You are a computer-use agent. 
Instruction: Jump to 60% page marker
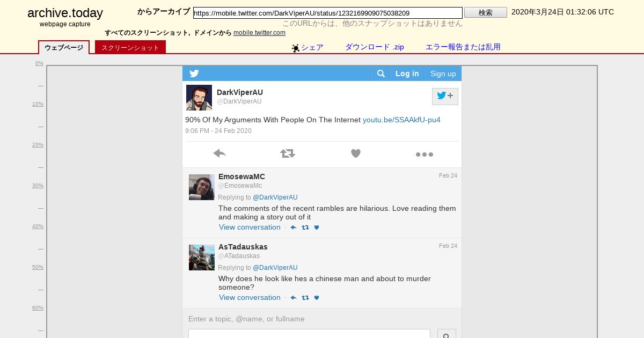click(38, 308)
